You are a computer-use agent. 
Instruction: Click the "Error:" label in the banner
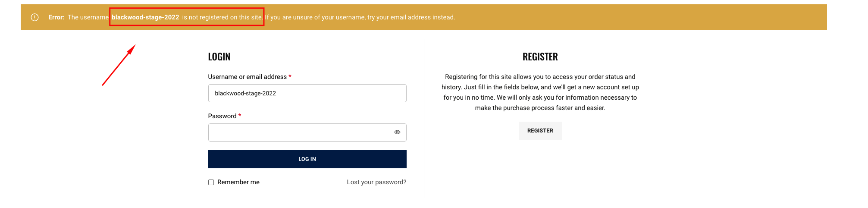[56, 17]
